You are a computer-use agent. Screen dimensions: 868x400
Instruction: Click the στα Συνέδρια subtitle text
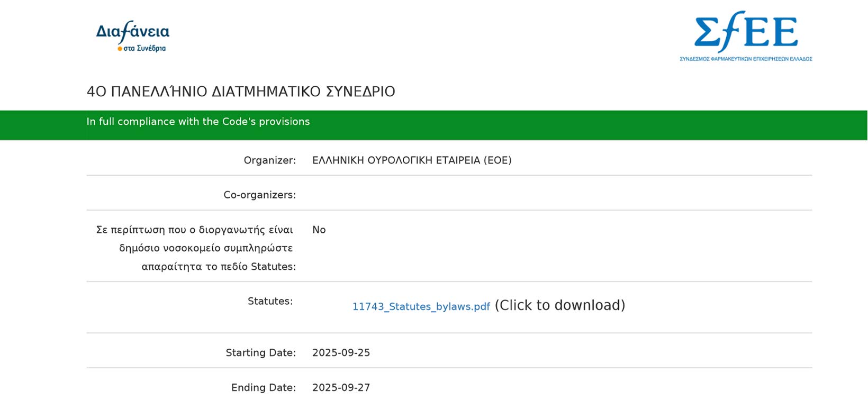(144, 48)
